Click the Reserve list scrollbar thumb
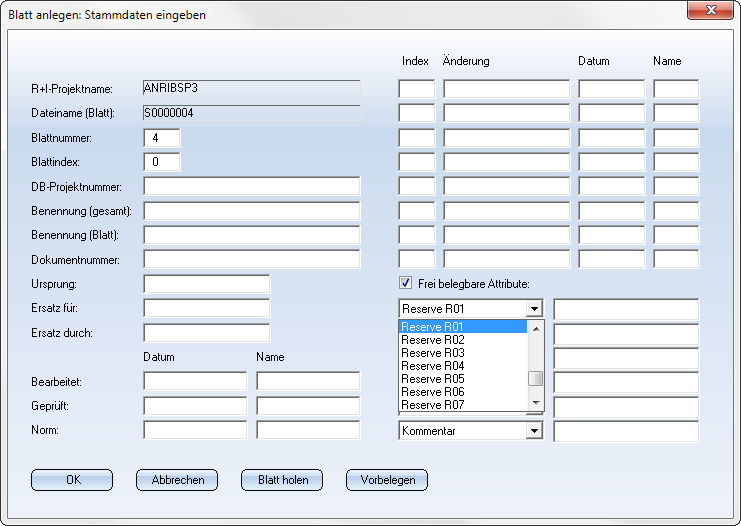741x526 pixels. point(536,379)
